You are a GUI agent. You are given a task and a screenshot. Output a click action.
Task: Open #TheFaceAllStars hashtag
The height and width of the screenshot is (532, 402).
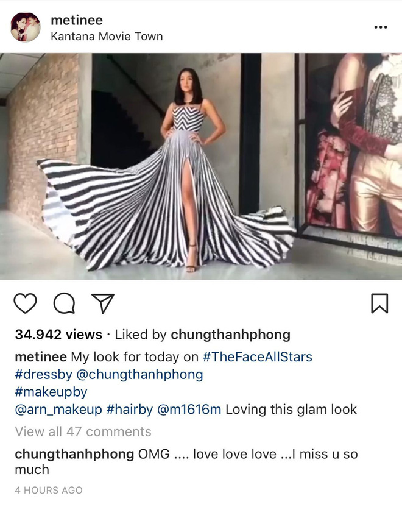(258, 357)
